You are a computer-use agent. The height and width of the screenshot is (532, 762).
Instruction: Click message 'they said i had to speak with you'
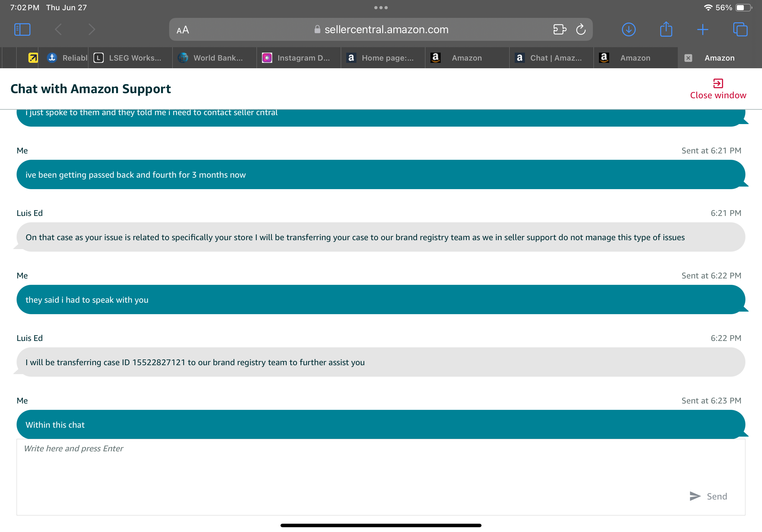pyautogui.click(x=381, y=300)
